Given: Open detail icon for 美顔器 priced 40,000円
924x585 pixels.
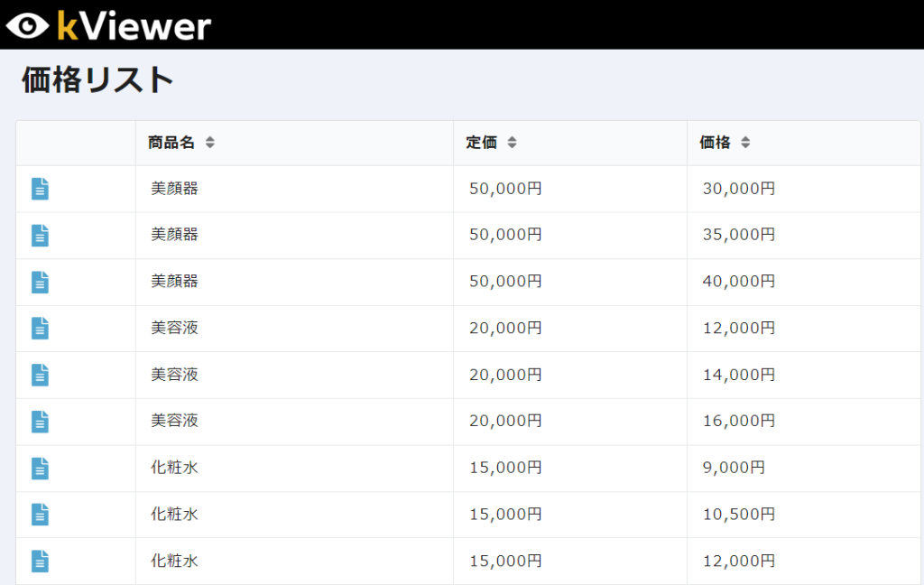Looking at the screenshot, I should tap(40, 282).
